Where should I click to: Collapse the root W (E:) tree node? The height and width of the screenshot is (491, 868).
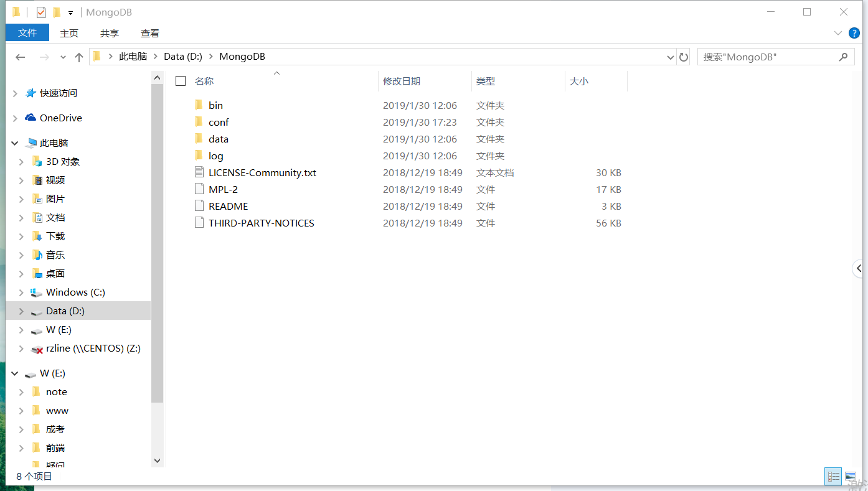click(15, 373)
